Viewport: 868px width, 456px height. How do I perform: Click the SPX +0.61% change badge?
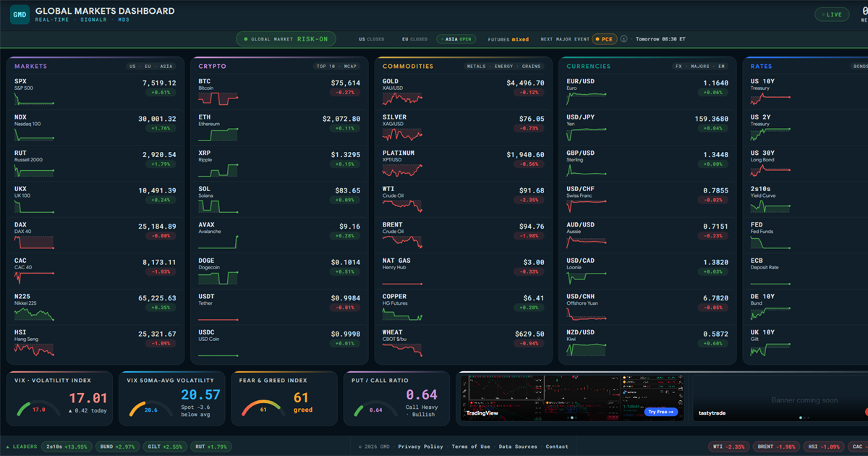tap(161, 93)
